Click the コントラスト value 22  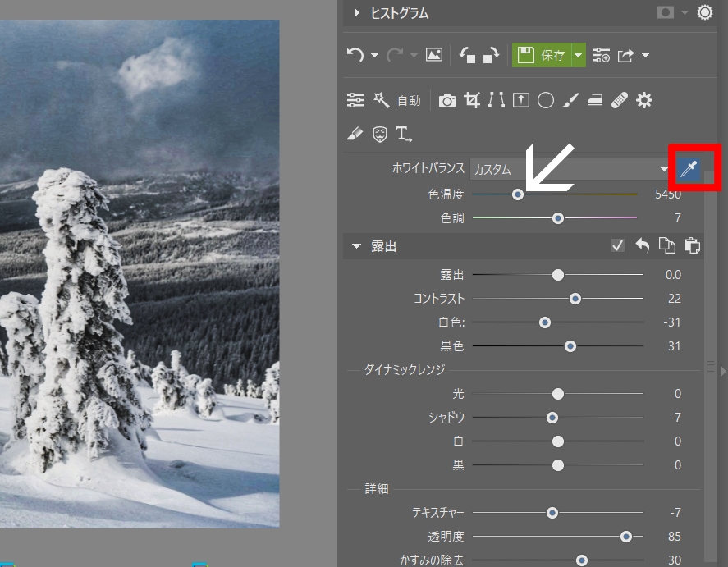tap(675, 299)
